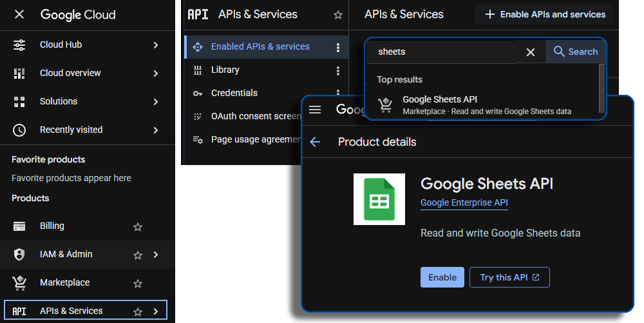Star the IAM & Admin product
This screenshot has width=644, height=323.
(137, 255)
